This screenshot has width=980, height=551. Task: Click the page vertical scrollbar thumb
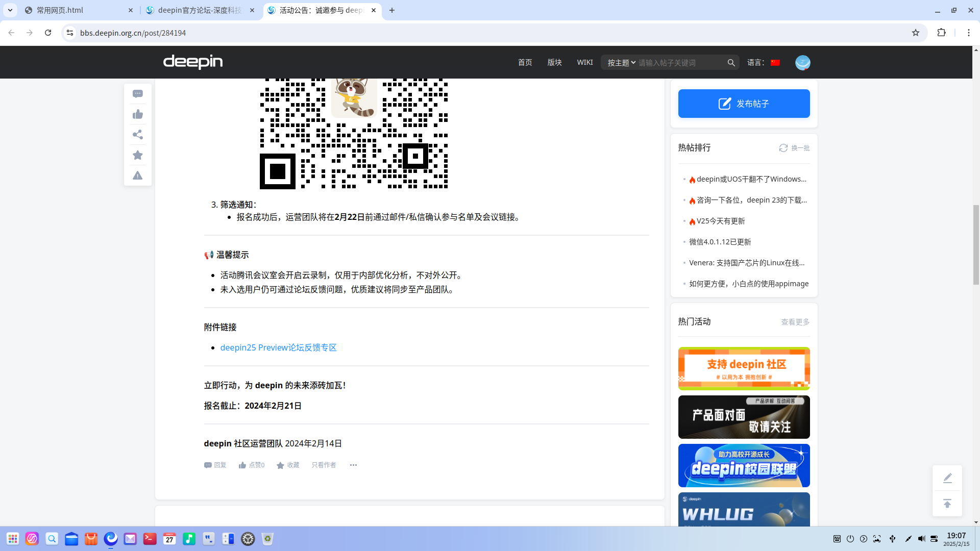976,244
